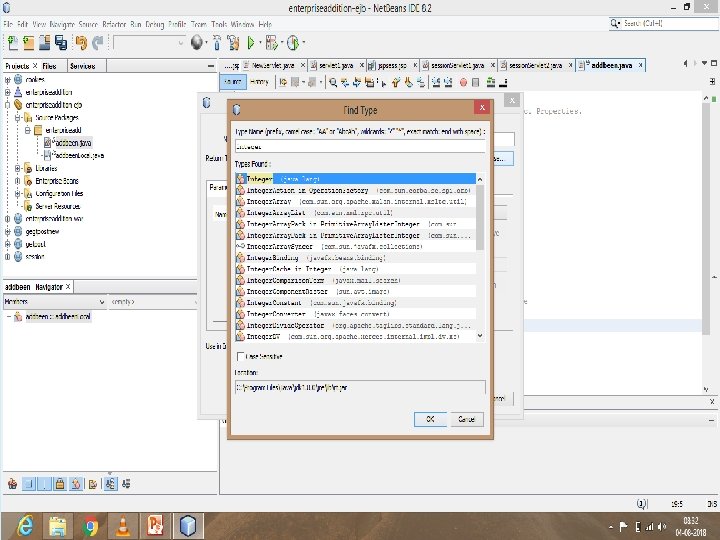Image resolution: width=720 pixels, height=540 pixels.
Task: Click the globe browser icon in toolbar
Action: tap(197, 43)
